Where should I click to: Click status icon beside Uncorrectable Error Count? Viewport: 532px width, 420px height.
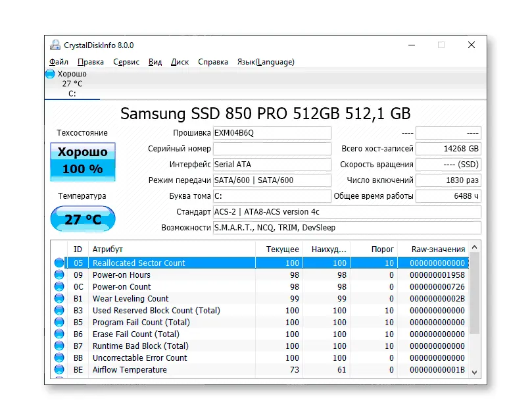[x=59, y=358]
